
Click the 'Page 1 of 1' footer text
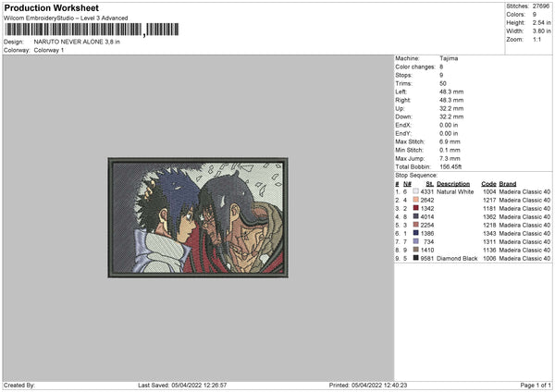click(x=536, y=385)
